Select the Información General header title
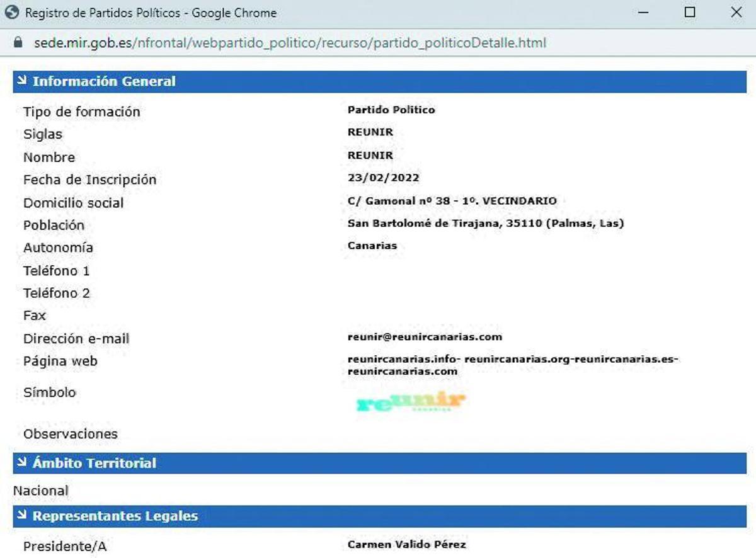Screen dimensions: 756x558 pos(104,81)
